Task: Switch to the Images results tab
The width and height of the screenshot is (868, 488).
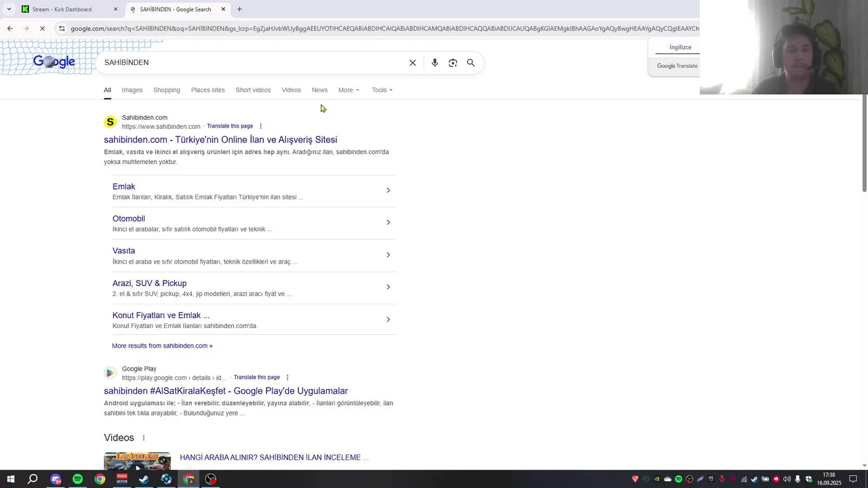Action: pyautogui.click(x=132, y=90)
